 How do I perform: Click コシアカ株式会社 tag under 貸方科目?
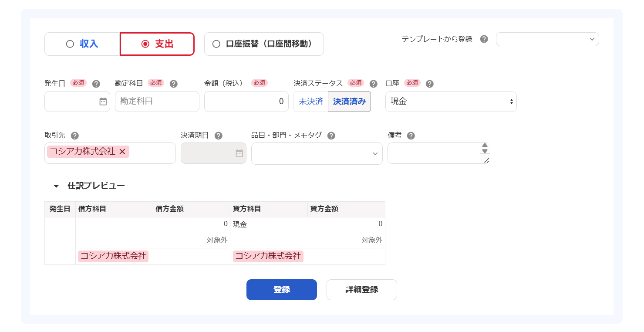coord(268,256)
